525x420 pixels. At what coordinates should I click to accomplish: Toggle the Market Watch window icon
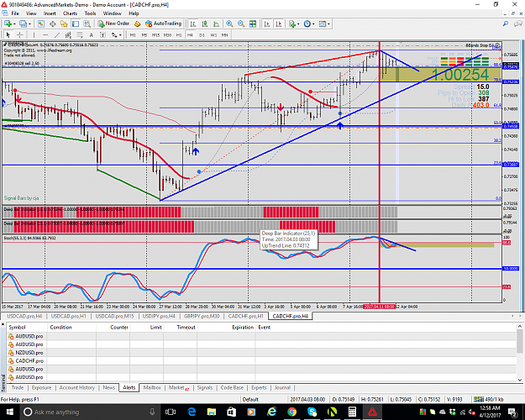click(41, 24)
